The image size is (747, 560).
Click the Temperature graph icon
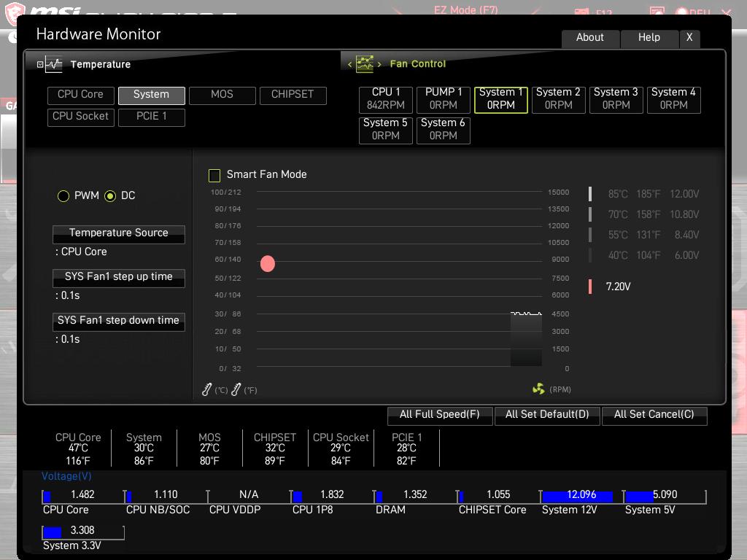pos(54,64)
